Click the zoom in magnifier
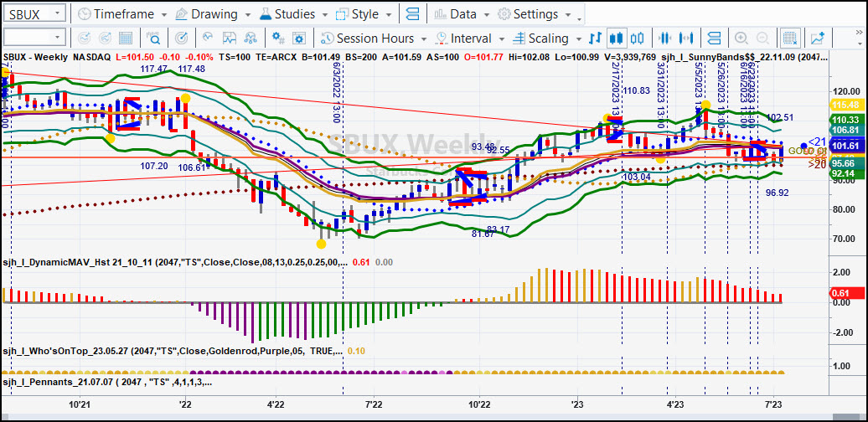The image size is (868, 422). [x=741, y=39]
